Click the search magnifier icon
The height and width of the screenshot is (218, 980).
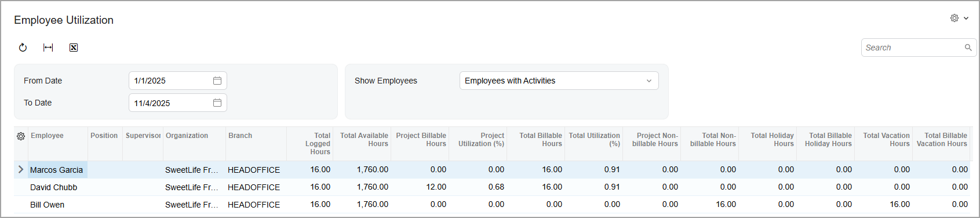point(968,48)
